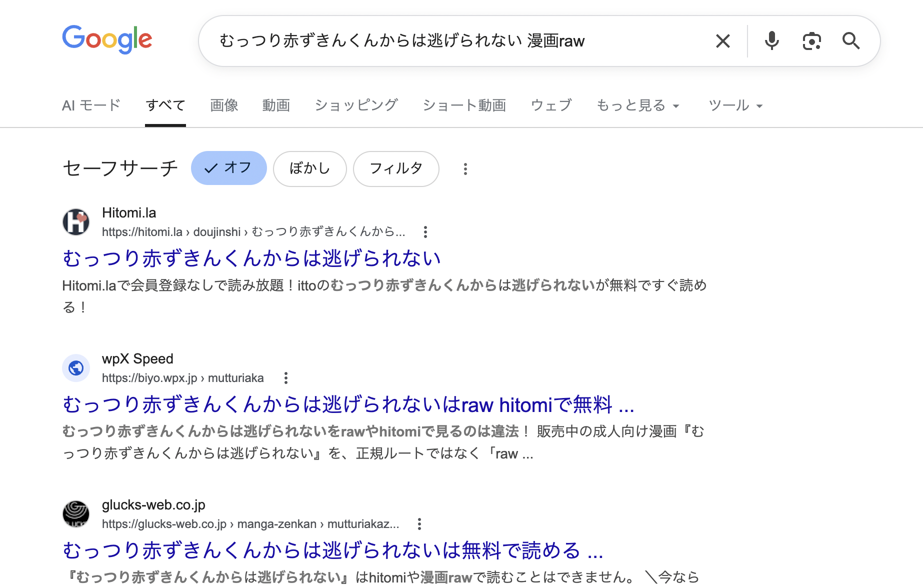Open Google Lens image search icon
The image size is (923, 588).
811,41
